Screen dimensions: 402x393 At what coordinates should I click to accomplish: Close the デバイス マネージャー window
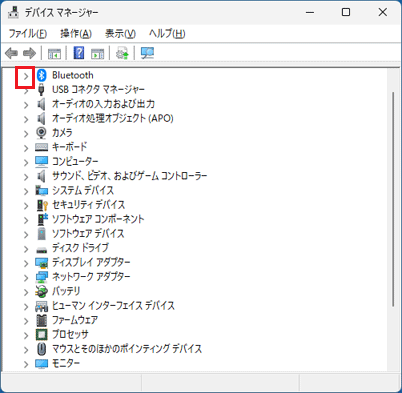(x=383, y=13)
